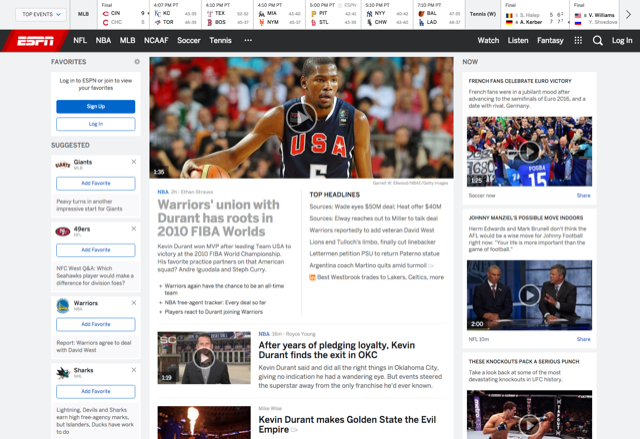Play the UFC knockouts video

pos(529,426)
